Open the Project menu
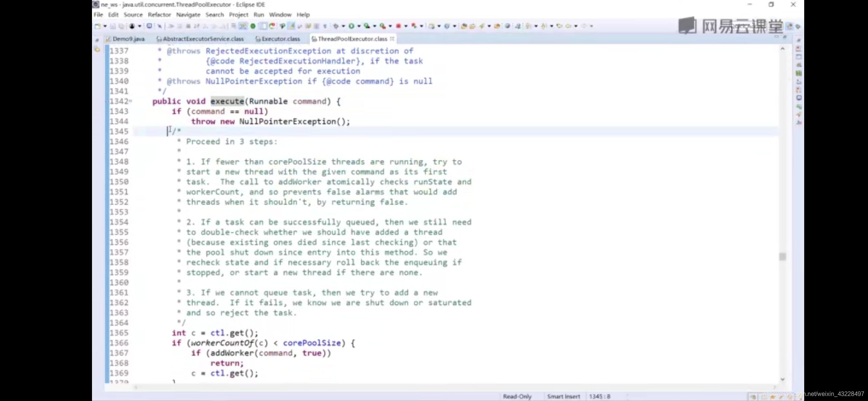868x401 pixels. point(239,14)
